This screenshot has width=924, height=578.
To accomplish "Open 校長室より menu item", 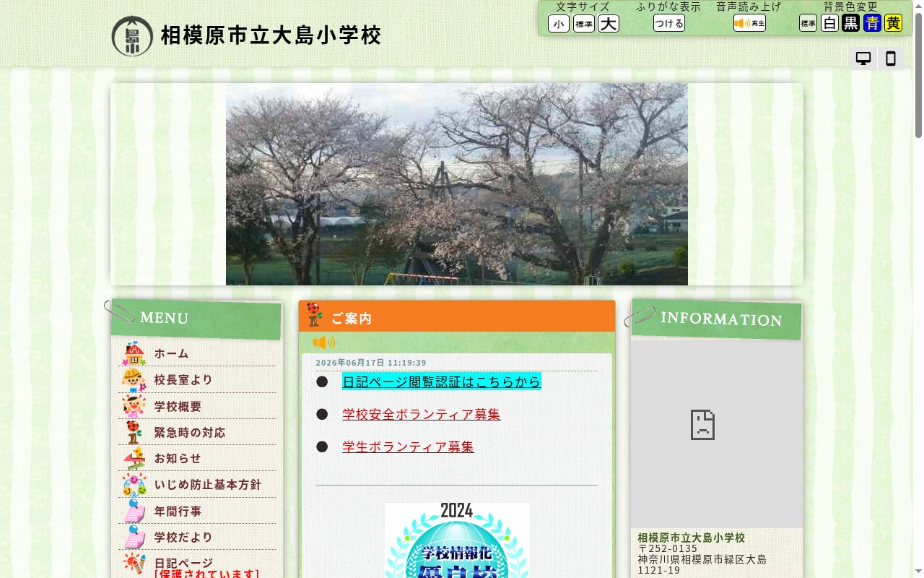I will point(197,379).
